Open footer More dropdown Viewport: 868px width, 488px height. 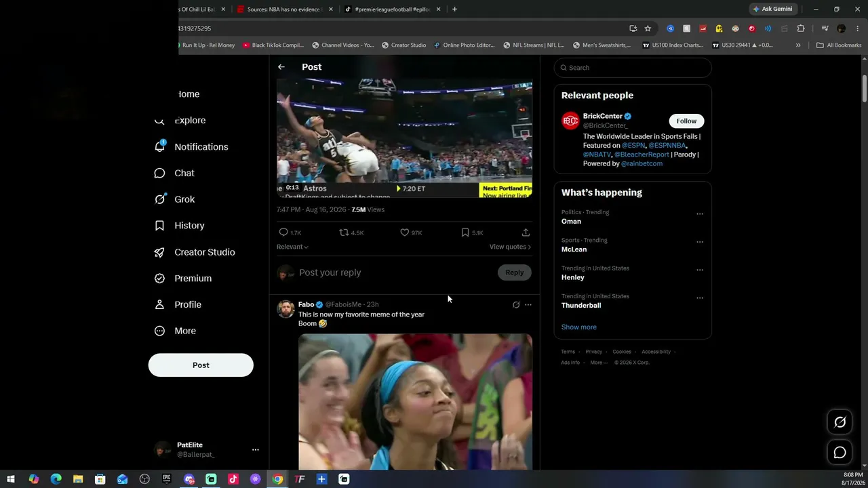pos(599,363)
